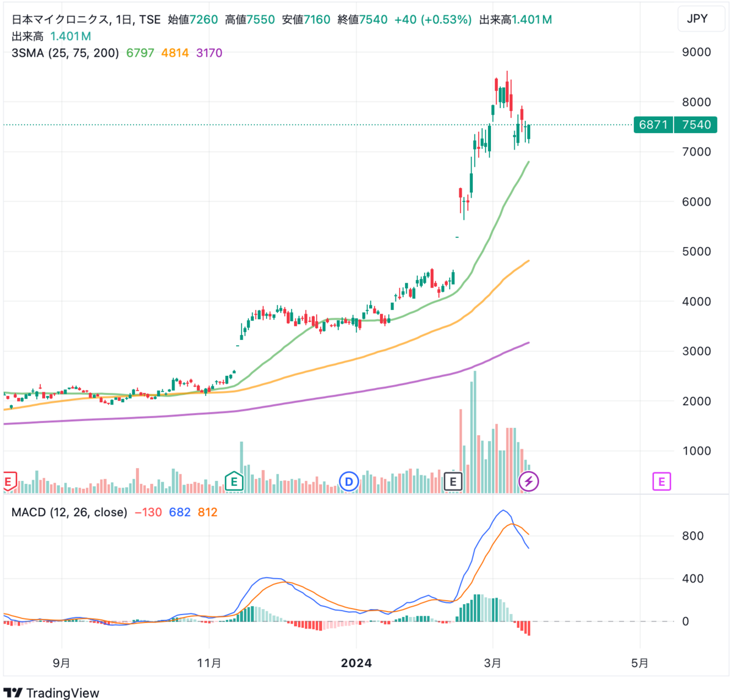Click the red E marker at left edge
The width and height of the screenshot is (732, 700).
point(8,482)
